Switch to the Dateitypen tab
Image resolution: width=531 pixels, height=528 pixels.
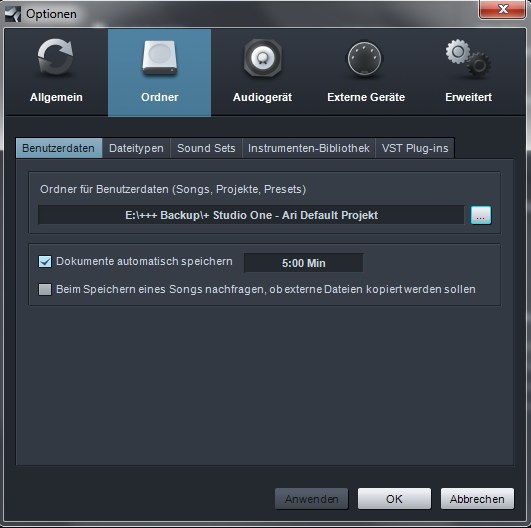pos(136,148)
